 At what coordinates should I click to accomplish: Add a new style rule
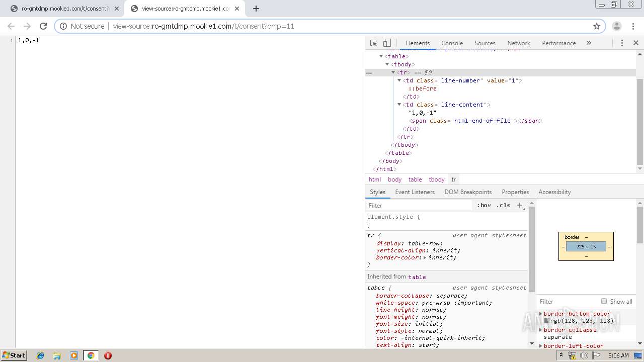[520, 205]
